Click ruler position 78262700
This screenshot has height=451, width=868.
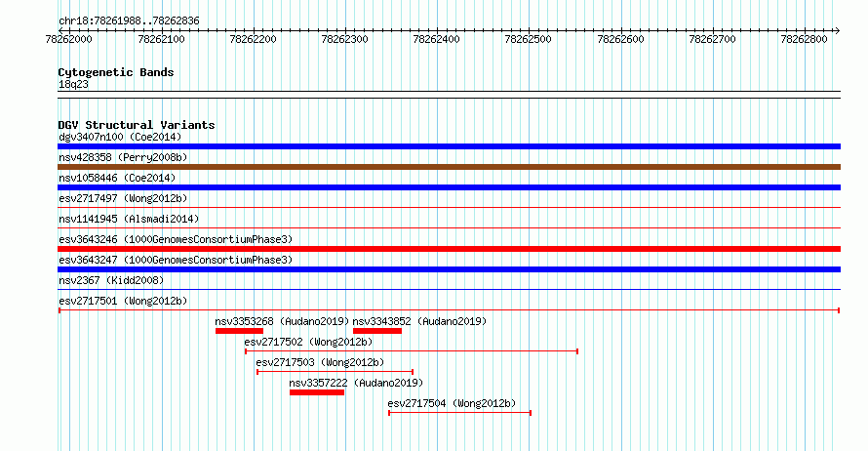713,39
